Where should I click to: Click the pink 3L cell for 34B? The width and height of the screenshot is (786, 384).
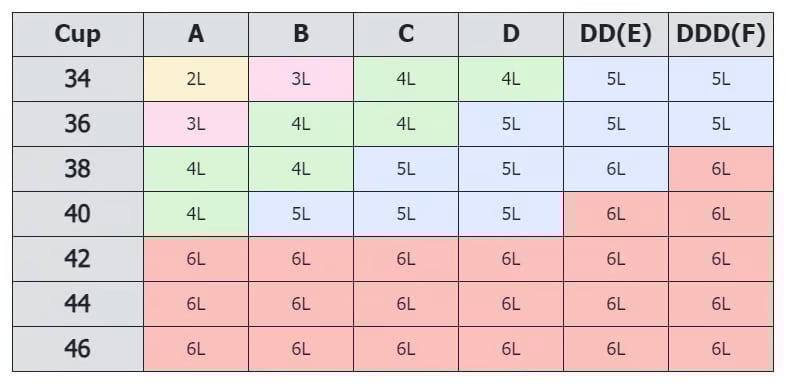pos(301,79)
